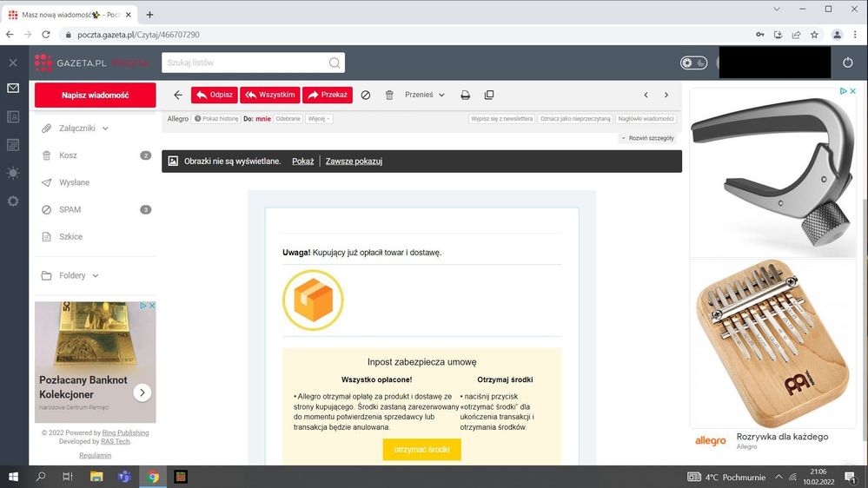Open the Wysłane folder
868x488 pixels.
click(x=74, y=182)
